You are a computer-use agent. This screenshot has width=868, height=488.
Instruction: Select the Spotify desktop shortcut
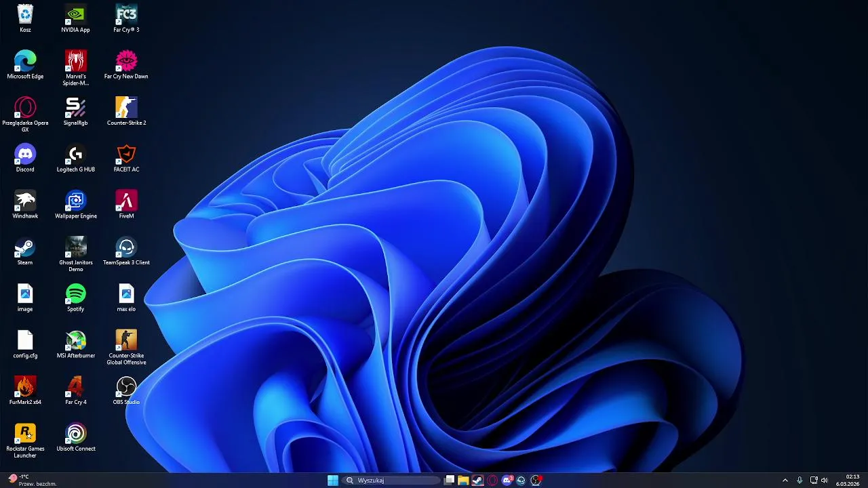click(x=75, y=298)
